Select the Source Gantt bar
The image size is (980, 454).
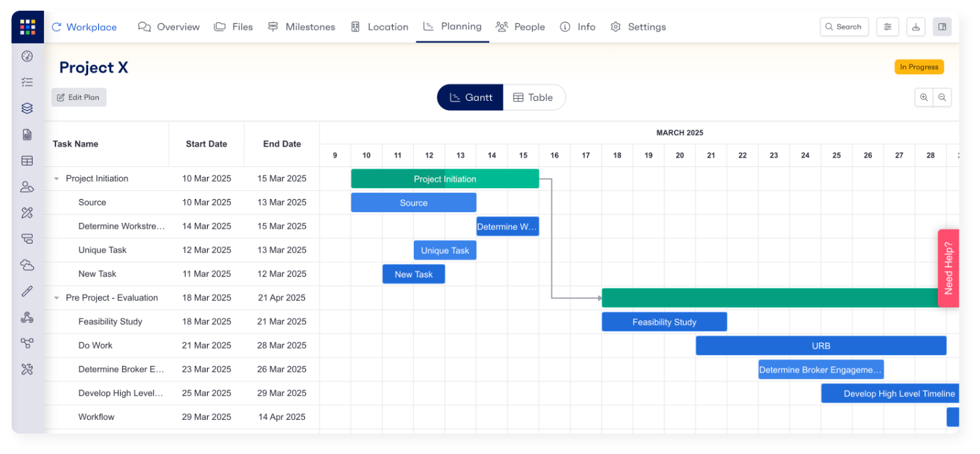tap(414, 203)
